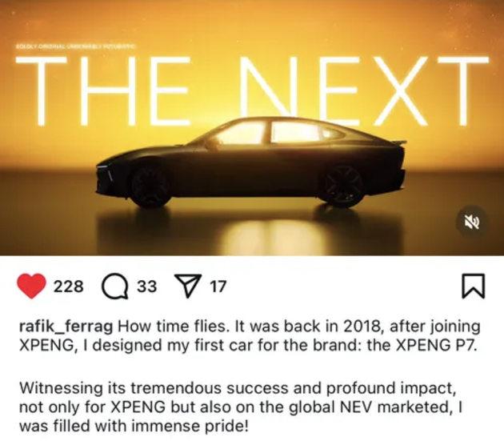Click 'XPENG P7' in the caption
This screenshot has height=441, width=504.
tap(434, 345)
